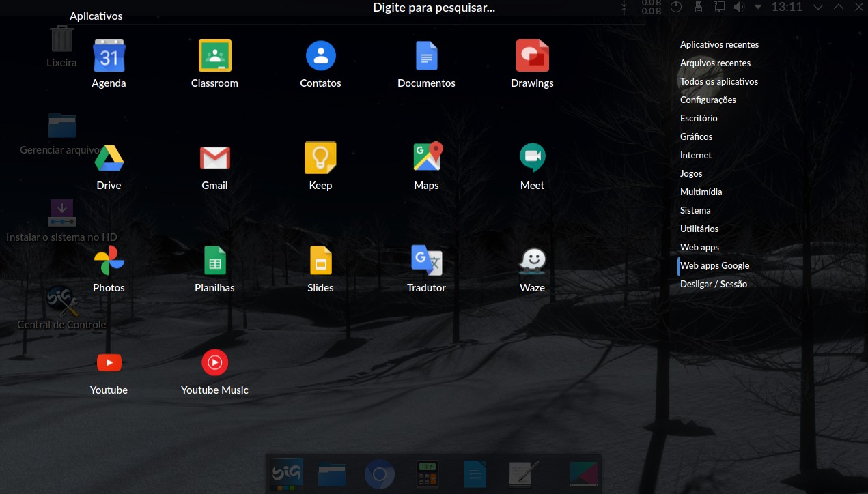Select the Gráficos category
The height and width of the screenshot is (494, 868).
[x=696, y=136]
